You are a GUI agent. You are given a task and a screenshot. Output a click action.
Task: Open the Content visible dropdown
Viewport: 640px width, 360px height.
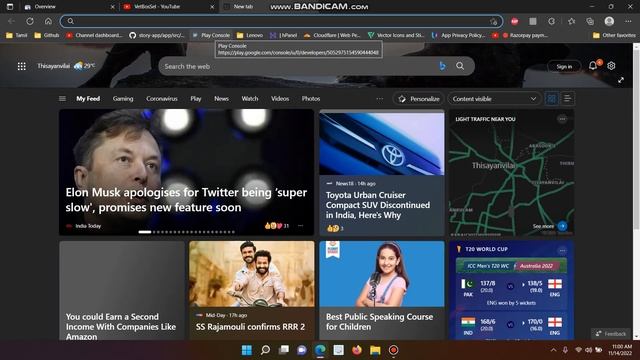pyautogui.click(x=494, y=99)
